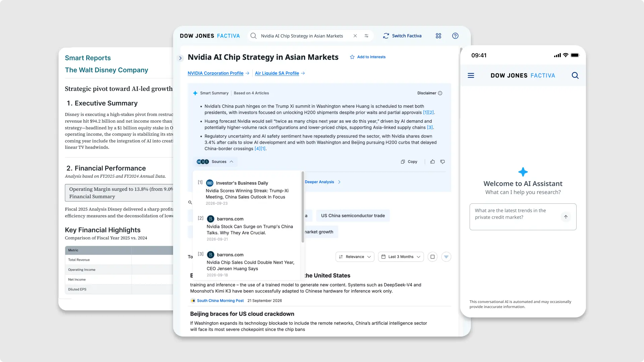Click the Switch Factiva refresh icon
The height and width of the screenshot is (362, 644).
point(386,36)
